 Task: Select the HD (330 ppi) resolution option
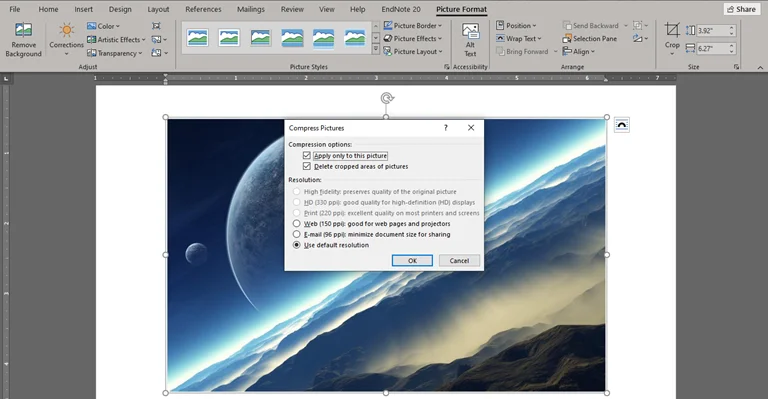point(296,202)
